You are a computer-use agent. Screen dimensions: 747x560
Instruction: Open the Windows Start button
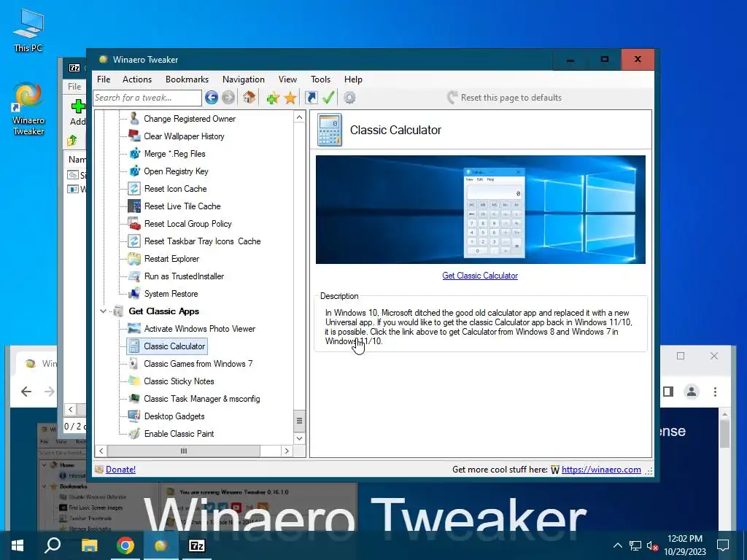(18, 545)
